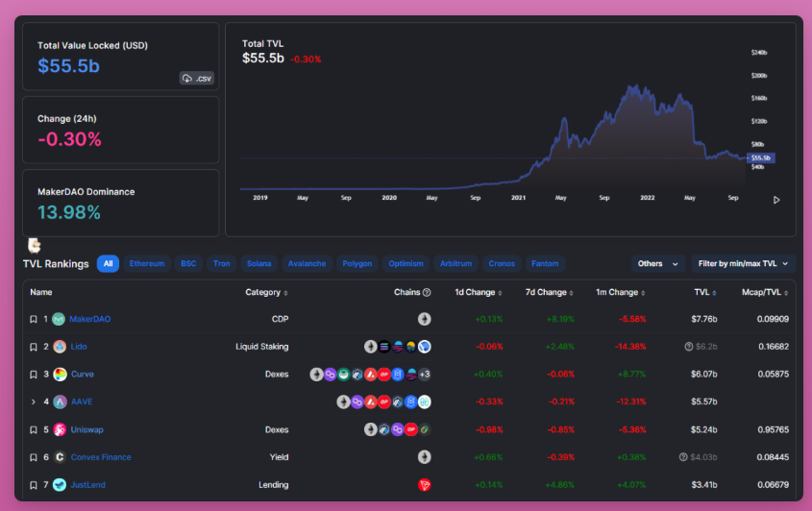Sort table by Mcap/TVL column
Screen dimensions: 812x511
click(765, 293)
